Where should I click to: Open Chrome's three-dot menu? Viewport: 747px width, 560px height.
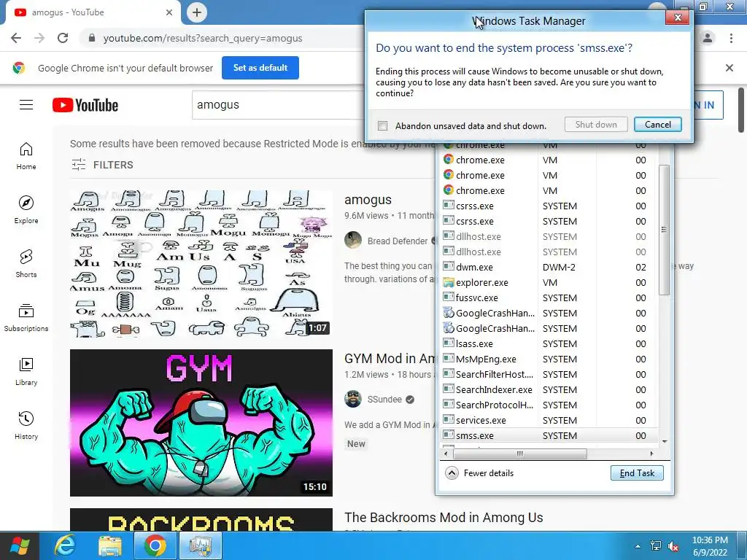tap(731, 38)
